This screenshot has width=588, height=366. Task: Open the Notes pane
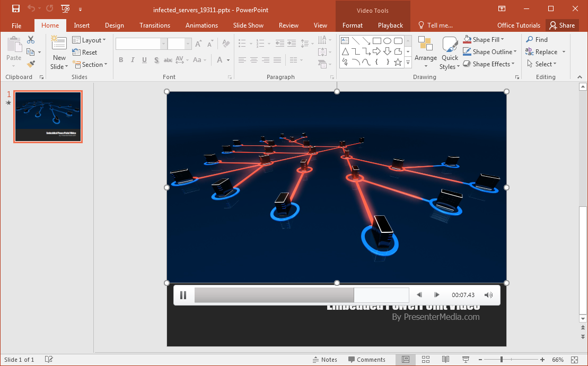click(325, 360)
